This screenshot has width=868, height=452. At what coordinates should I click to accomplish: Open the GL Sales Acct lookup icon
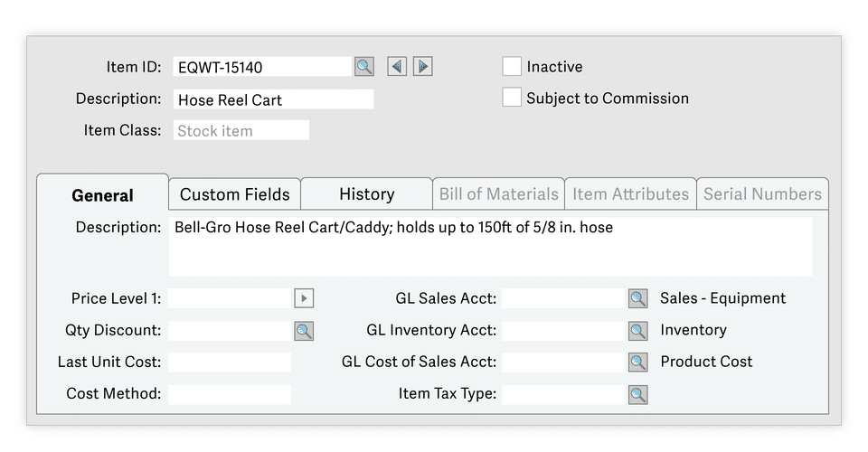click(638, 298)
